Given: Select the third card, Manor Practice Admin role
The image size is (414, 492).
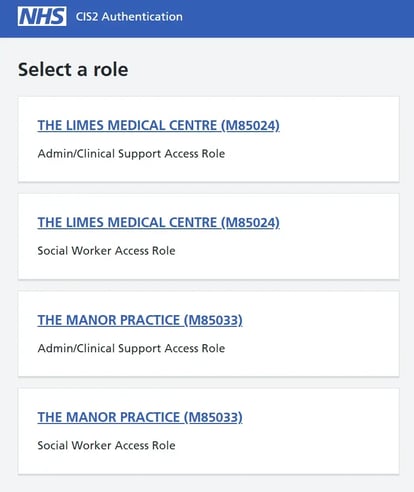Looking at the screenshot, I should coord(208,334).
